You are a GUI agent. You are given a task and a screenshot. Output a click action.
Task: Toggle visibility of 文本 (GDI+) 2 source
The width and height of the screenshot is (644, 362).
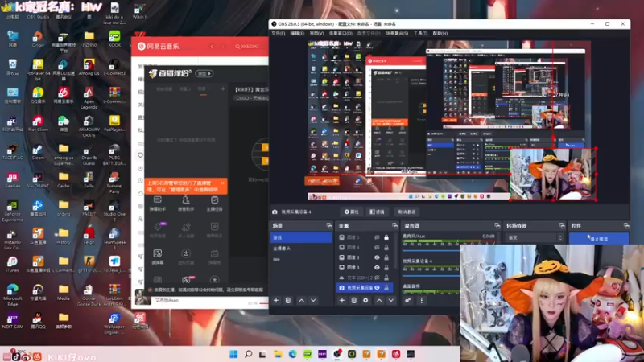(x=377, y=278)
